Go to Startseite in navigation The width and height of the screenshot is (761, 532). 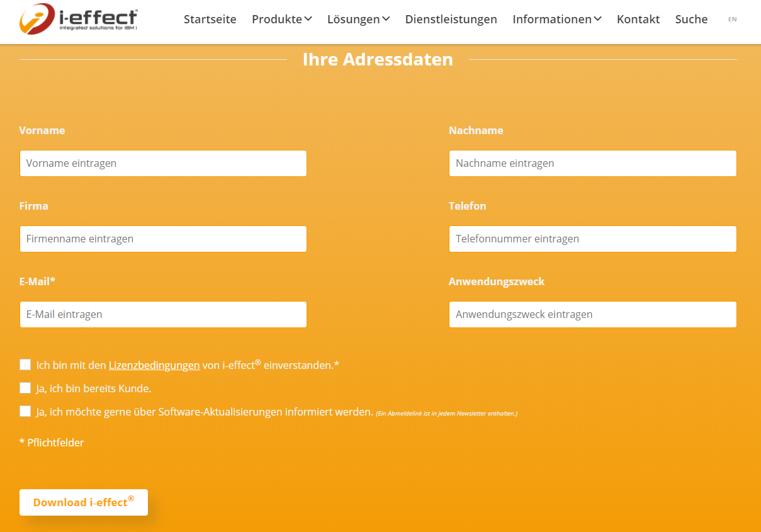tap(210, 20)
